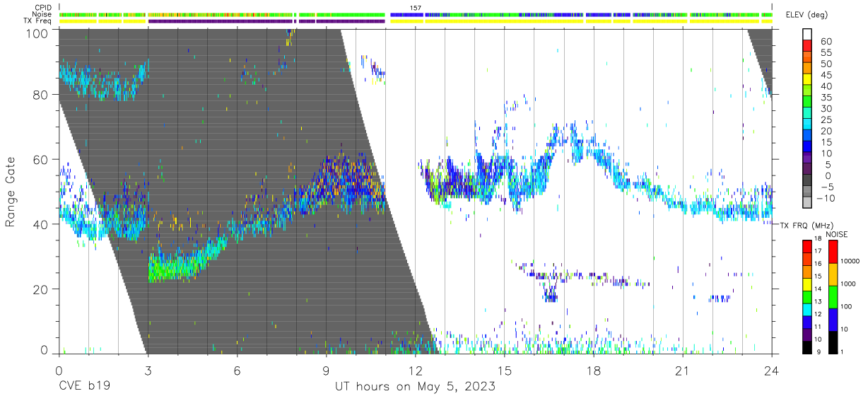This screenshot has width=868, height=401.
Task: Click the white top cap of elevation colorbar
Action: [x=807, y=34]
